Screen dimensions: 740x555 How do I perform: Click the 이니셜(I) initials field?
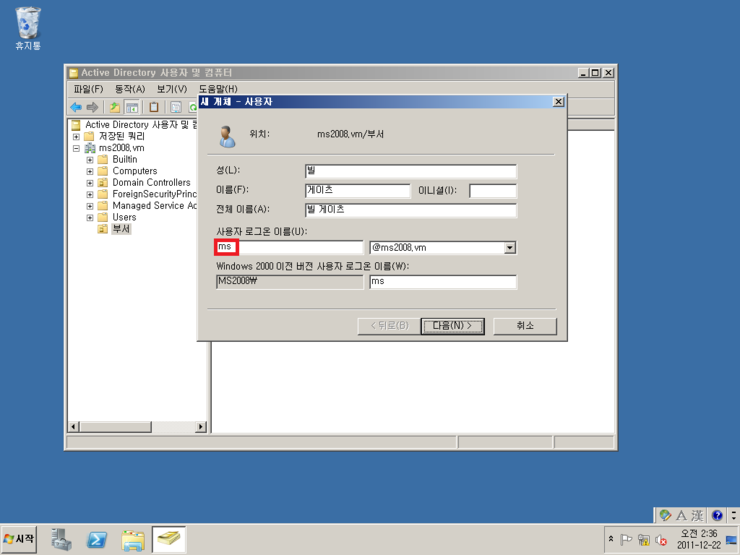[493, 191]
